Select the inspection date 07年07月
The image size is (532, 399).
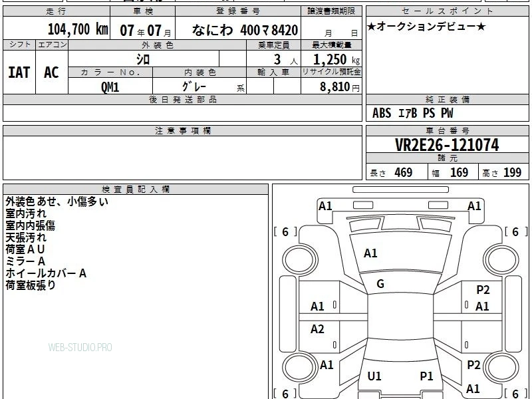pyautogui.click(x=146, y=31)
